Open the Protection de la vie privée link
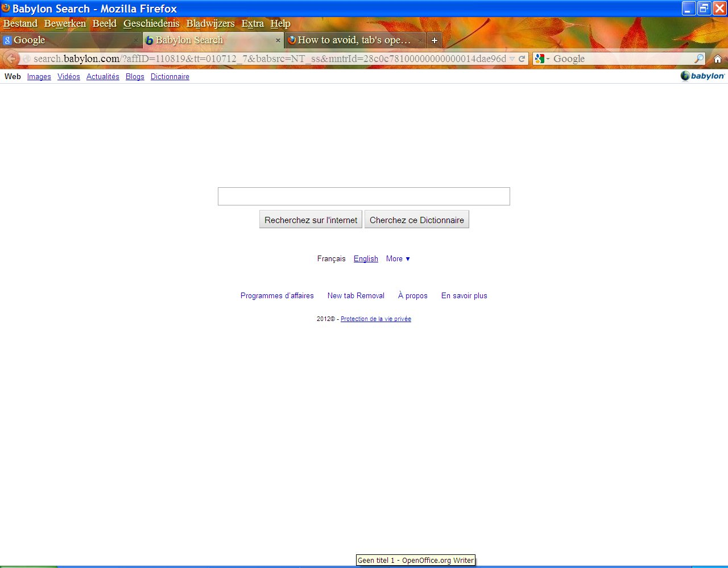 click(376, 319)
